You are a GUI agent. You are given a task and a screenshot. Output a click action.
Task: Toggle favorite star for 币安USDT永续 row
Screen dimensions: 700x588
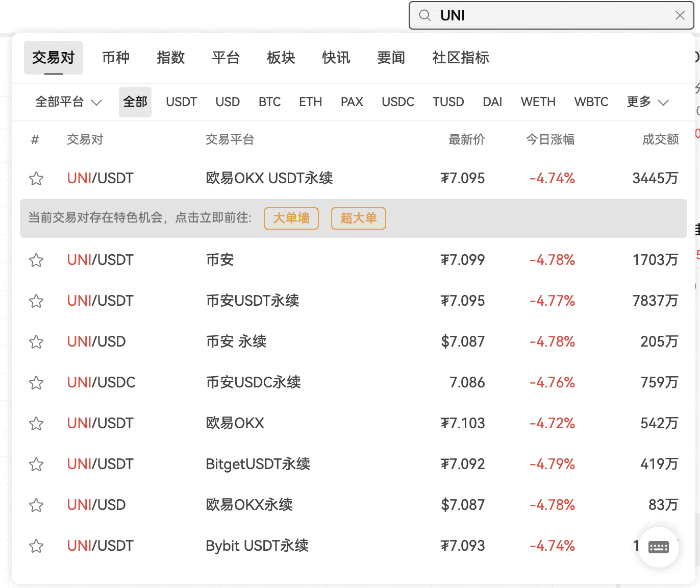pyautogui.click(x=36, y=301)
